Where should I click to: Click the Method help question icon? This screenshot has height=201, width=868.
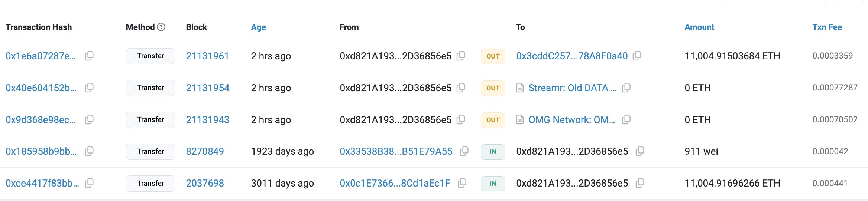161,27
